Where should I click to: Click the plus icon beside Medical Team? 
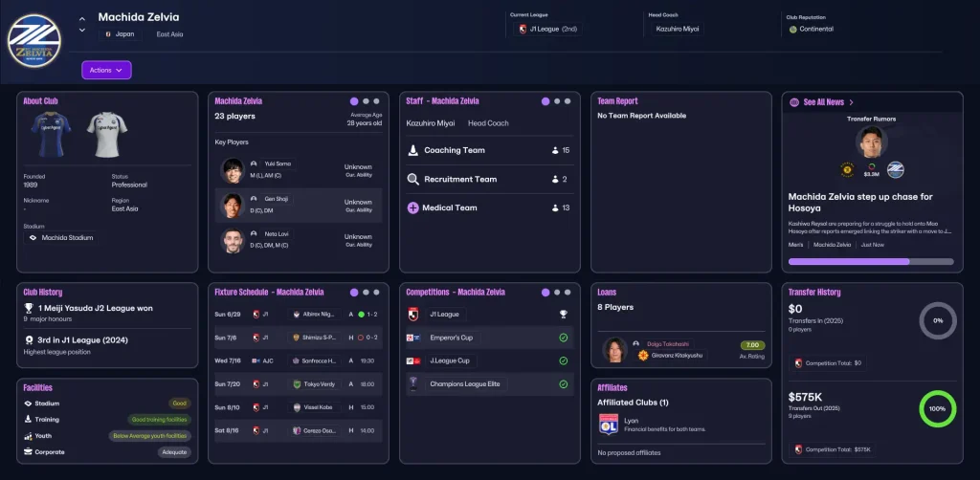412,207
